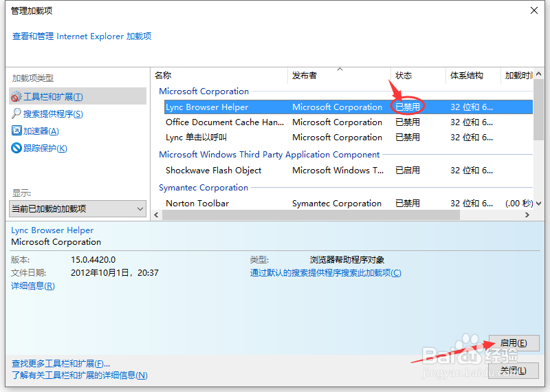The width and height of the screenshot is (550, 392).
Task: Click the 关闭(L) button
Action: click(x=513, y=371)
